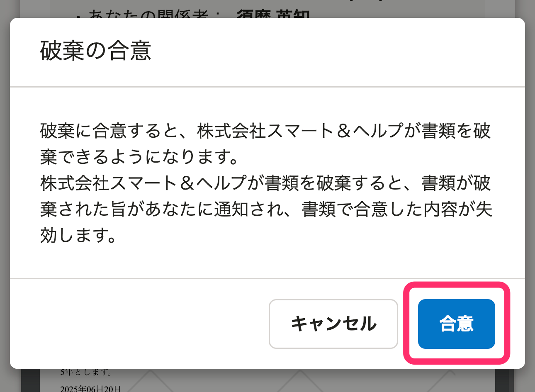
Task: Click the 破棄の合意 dialog title
Action: [96, 51]
